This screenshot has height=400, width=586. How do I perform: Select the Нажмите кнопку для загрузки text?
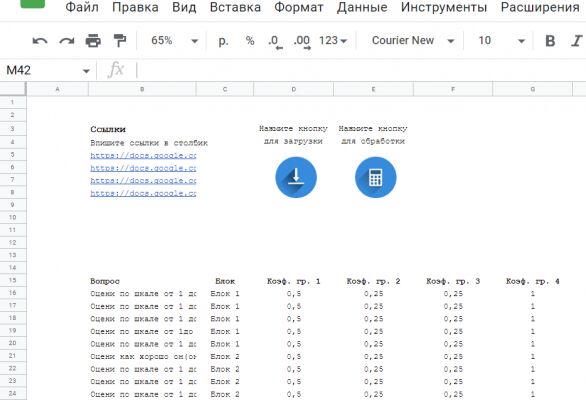point(293,135)
